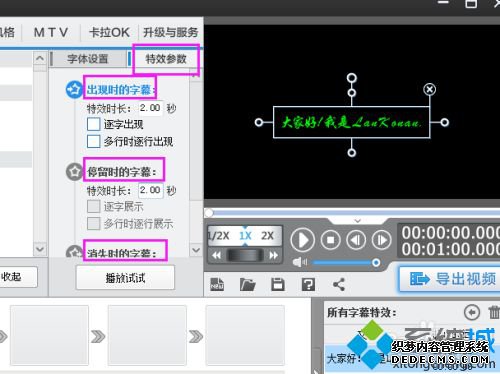Viewport: 500px width, 374px height.
Task: Stop the video preview
Action: 330,240
